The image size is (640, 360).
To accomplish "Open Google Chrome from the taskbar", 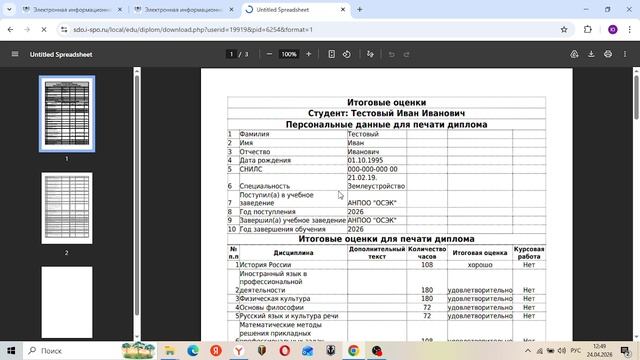I will pos(353,351).
